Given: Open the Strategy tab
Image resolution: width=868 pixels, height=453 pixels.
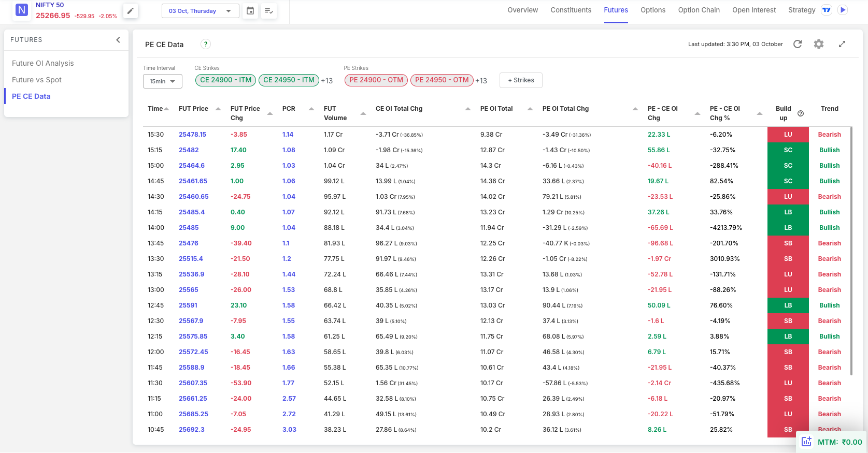Looking at the screenshot, I should [802, 10].
